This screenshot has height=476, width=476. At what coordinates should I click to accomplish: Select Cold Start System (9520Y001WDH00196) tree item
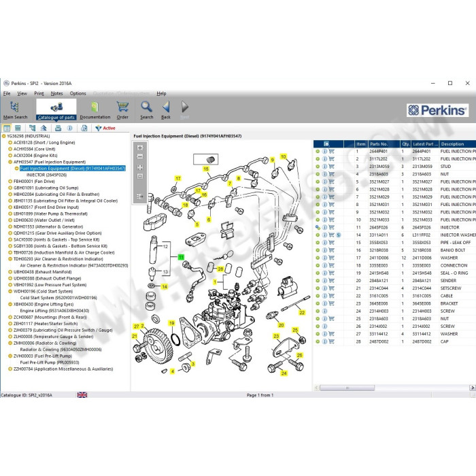[58, 298]
